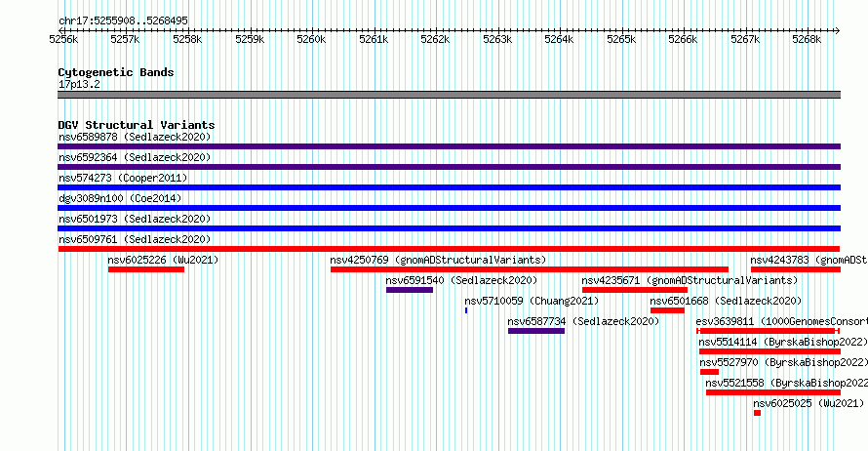Select the nsv6501973 (Sedlazeck2020) label
The image size is (868, 451).
135,219
